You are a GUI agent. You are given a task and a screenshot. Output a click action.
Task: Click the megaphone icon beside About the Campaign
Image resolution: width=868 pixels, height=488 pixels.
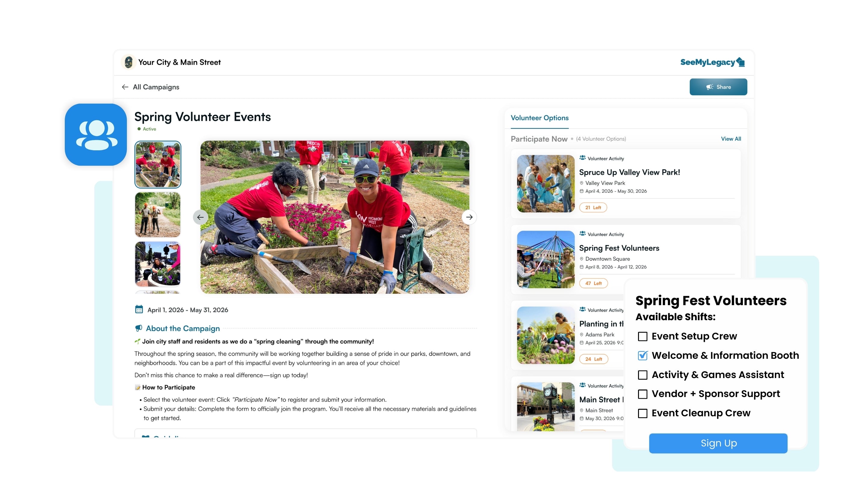(x=139, y=328)
